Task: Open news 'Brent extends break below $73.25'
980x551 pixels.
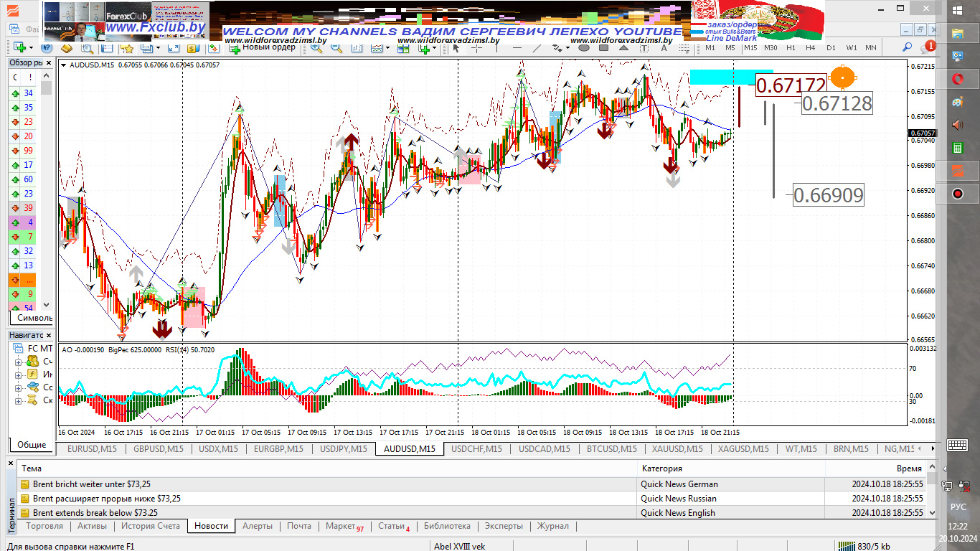Action: click(x=95, y=513)
